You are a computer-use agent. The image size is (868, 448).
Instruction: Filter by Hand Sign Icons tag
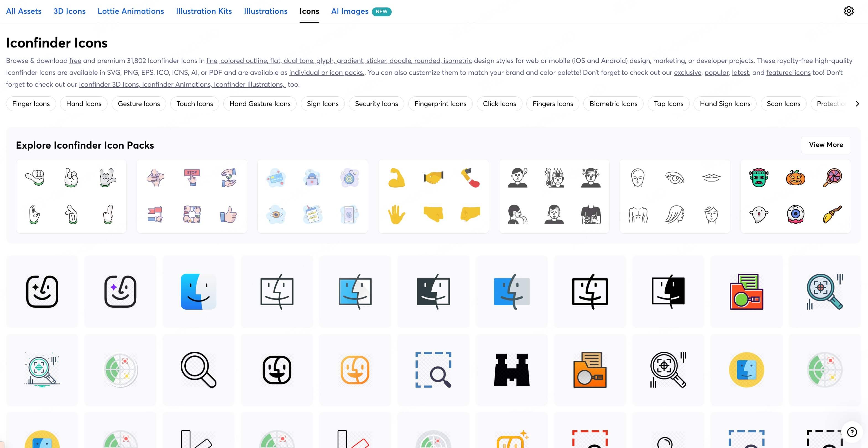pyautogui.click(x=725, y=104)
